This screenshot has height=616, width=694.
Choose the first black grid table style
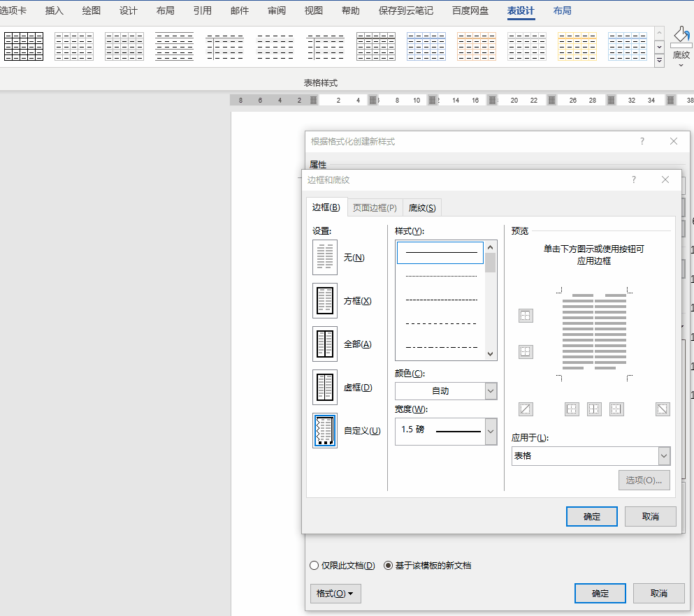point(24,46)
